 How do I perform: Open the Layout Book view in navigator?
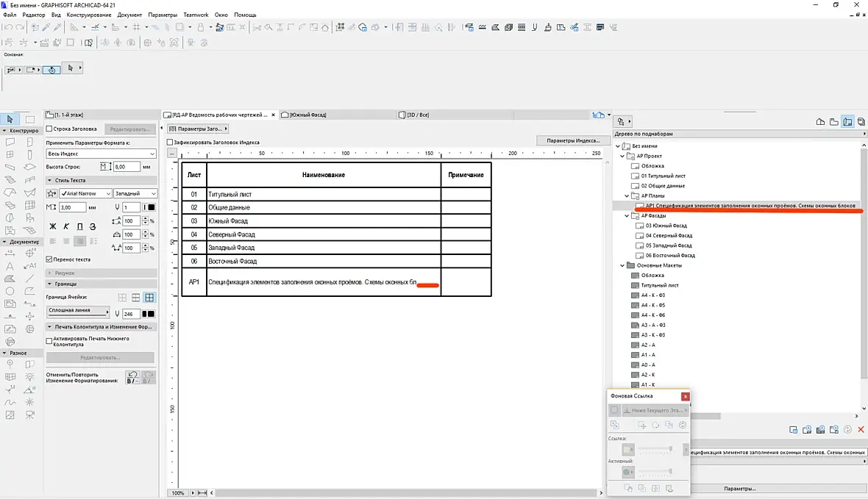[x=847, y=122]
